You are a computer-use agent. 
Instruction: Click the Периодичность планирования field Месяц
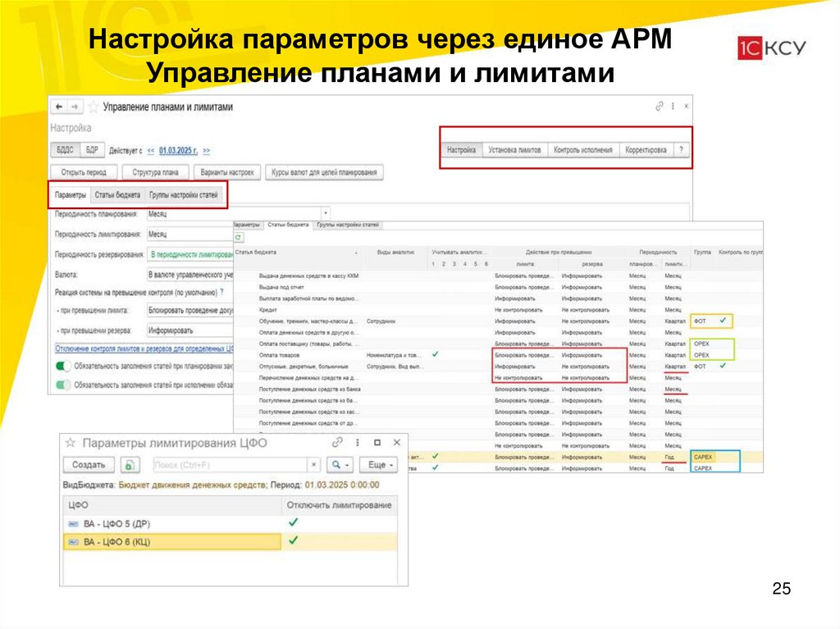[234, 214]
